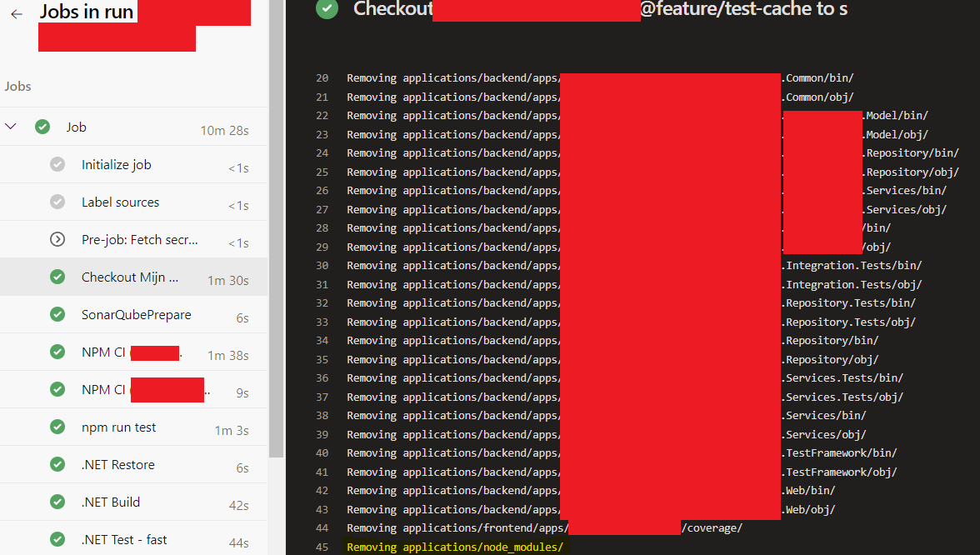Open the .NET Test - fast step
Screen dimensions: 980x555
pos(122,539)
